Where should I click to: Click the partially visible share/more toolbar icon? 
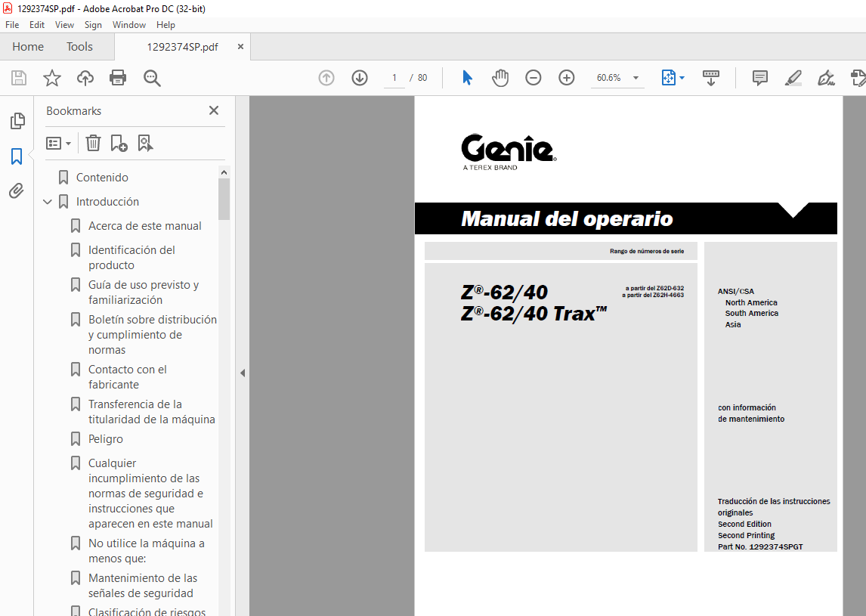click(858, 78)
